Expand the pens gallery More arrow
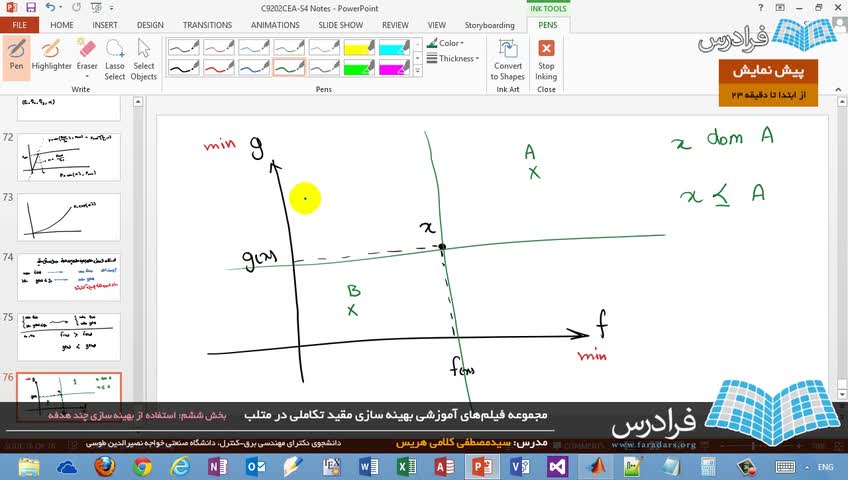 (x=418, y=71)
